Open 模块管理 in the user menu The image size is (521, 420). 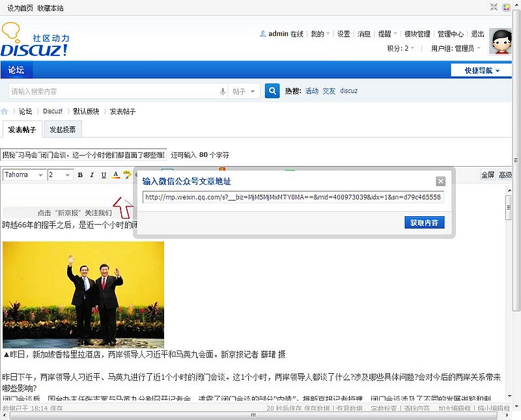(417, 34)
